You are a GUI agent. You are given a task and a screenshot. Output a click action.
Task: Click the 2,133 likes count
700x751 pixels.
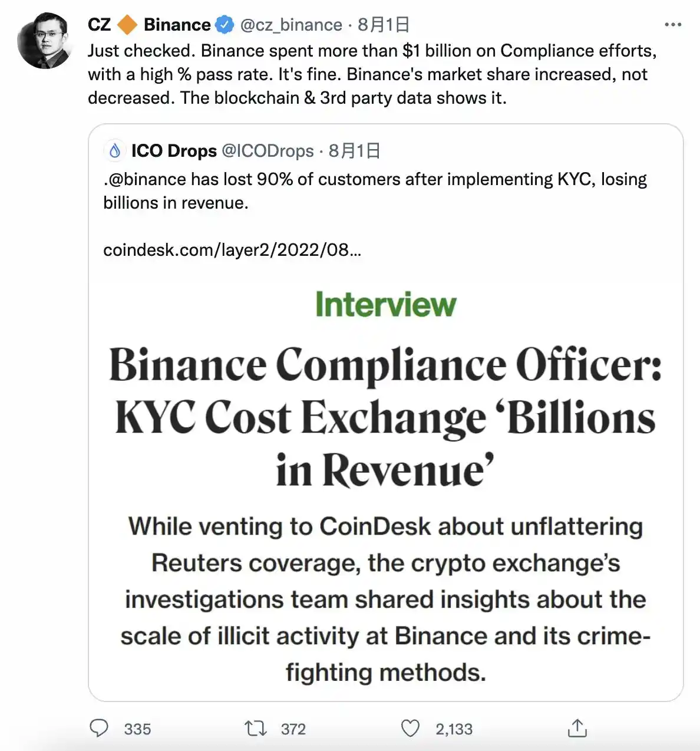point(454,729)
